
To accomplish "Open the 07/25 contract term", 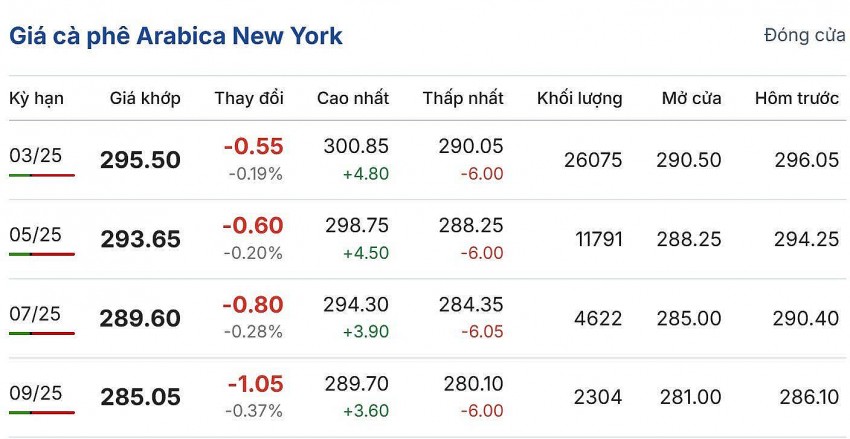I will pyautogui.click(x=35, y=313).
